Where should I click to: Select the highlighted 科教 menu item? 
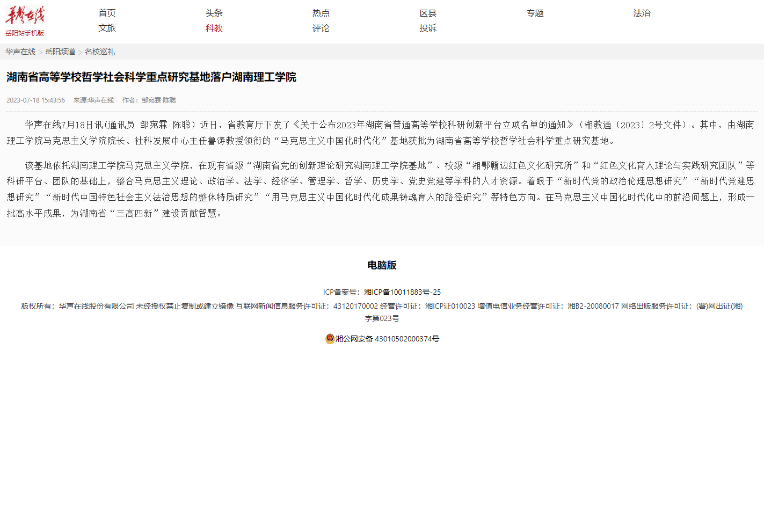[x=214, y=28]
